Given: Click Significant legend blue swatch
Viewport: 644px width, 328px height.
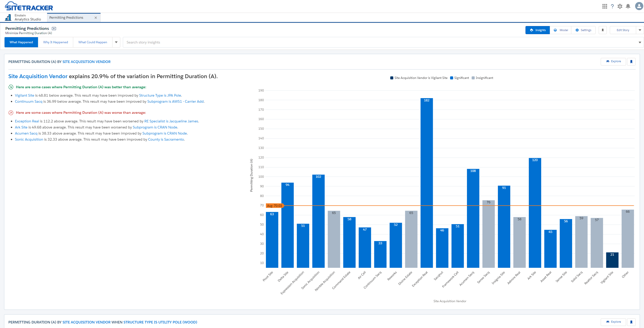Looking at the screenshot, I should click(x=452, y=78).
